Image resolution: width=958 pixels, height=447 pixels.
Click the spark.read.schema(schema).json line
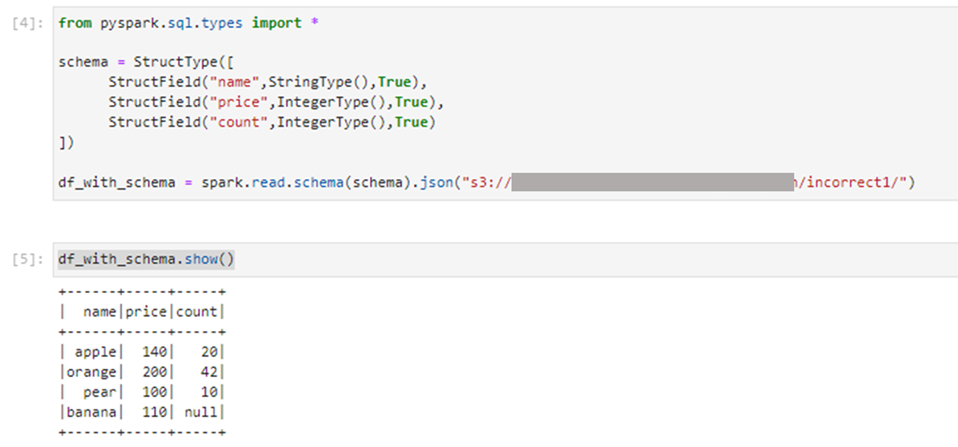click(x=487, y=182)
